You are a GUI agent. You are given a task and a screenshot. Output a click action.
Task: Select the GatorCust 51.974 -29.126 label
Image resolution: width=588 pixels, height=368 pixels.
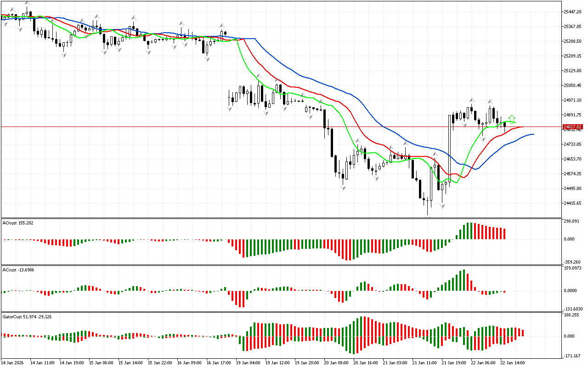[27, 316]
